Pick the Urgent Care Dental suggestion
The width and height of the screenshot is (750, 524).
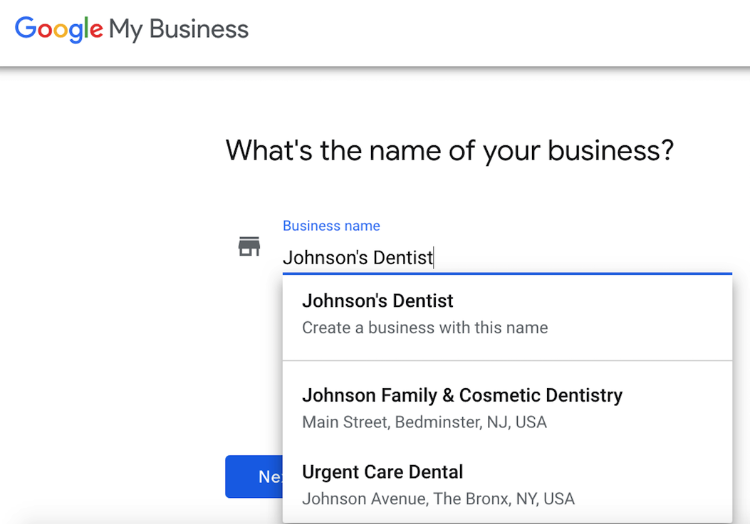tap(507, 485)
